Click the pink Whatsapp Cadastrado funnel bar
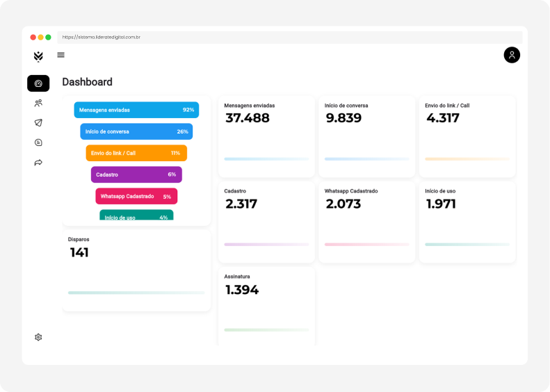The image size is (550, 392). [136, 196]
